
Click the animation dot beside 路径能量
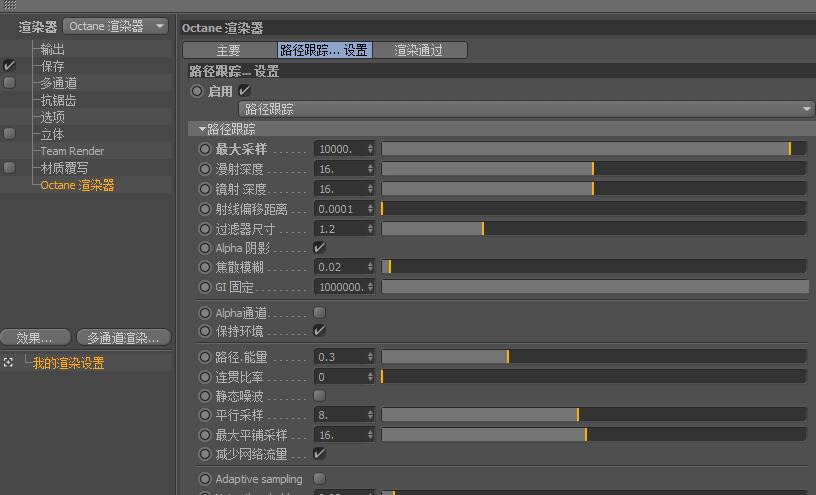205,357
